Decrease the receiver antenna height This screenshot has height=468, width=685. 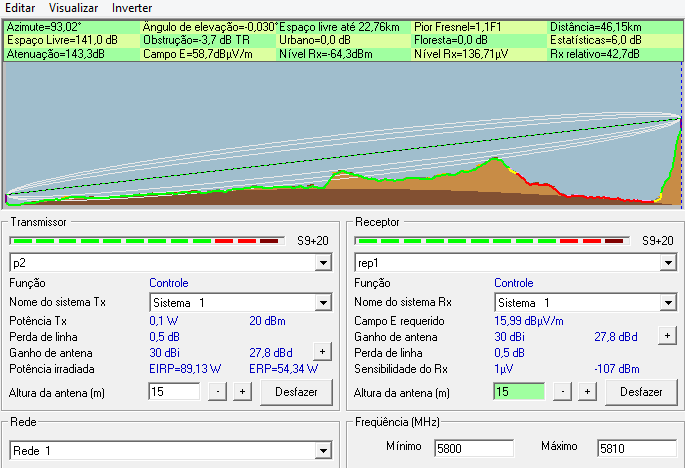point(563,392)
